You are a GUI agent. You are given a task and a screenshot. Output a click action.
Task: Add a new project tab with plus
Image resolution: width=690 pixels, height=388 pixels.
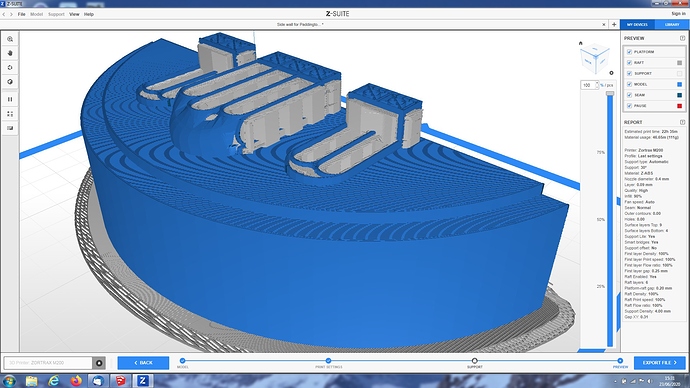coord(614,25)
